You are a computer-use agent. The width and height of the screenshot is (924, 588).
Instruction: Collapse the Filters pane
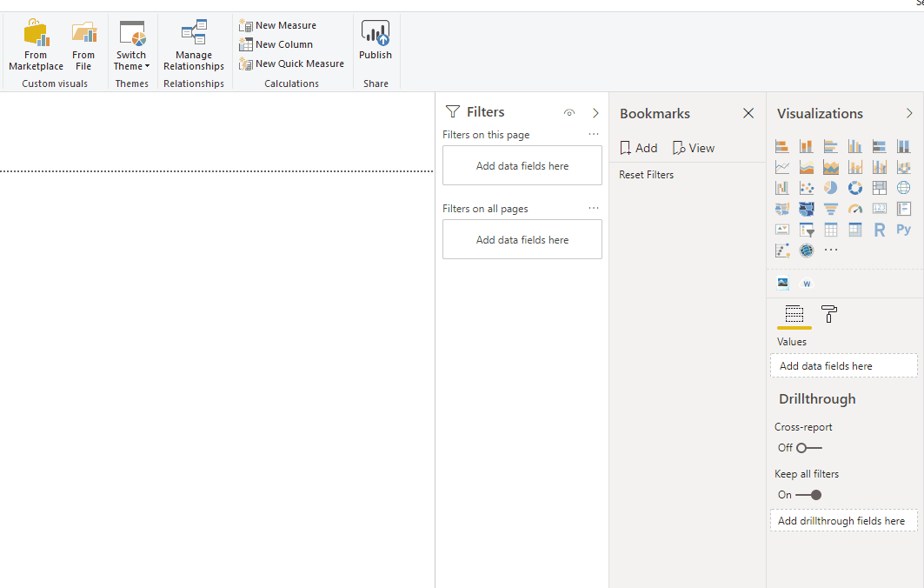coord(595,111)
